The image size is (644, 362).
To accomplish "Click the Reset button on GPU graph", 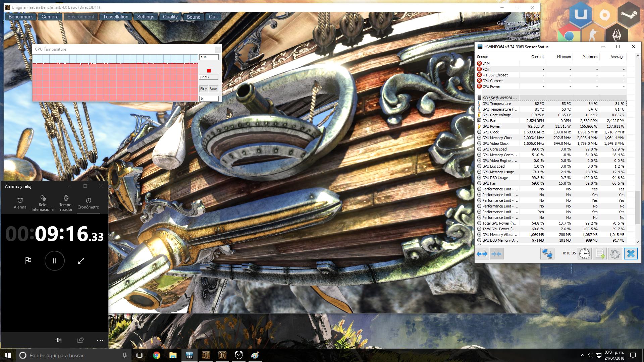I will point(213,89).
